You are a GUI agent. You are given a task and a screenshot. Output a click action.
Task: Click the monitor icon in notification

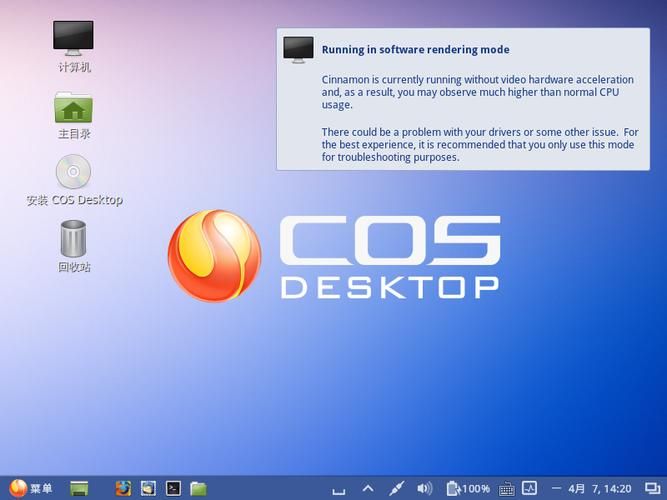click(x=299, y=49)
